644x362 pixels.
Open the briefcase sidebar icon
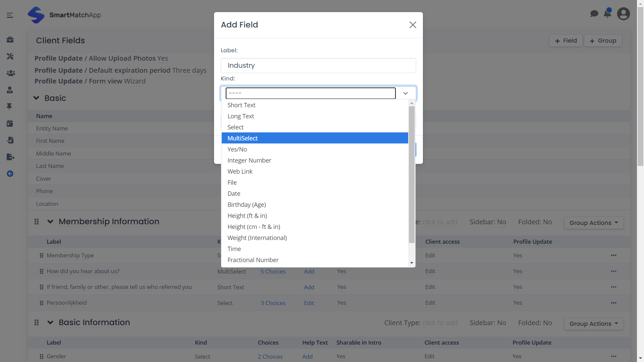[10, 40]
